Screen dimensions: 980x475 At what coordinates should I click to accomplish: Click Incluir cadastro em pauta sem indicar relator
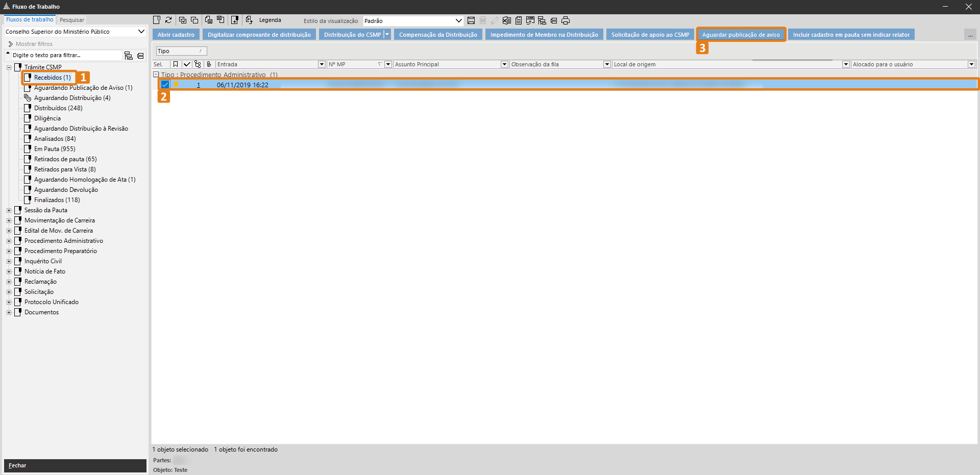click(x=851, y=35)
